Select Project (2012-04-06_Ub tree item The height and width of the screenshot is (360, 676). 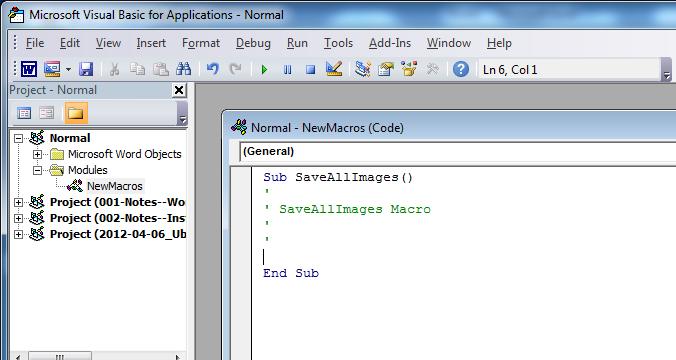coord(117,234)
